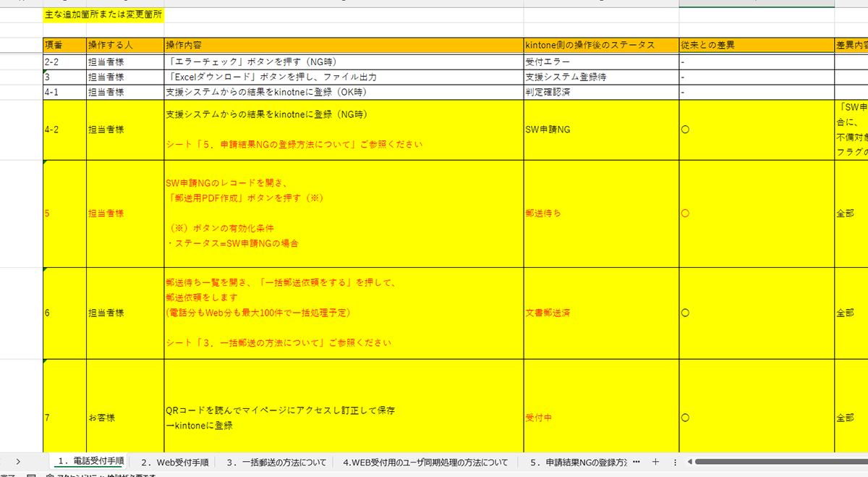Open the hidden sheet tabs ellipsis

point(637,461)
